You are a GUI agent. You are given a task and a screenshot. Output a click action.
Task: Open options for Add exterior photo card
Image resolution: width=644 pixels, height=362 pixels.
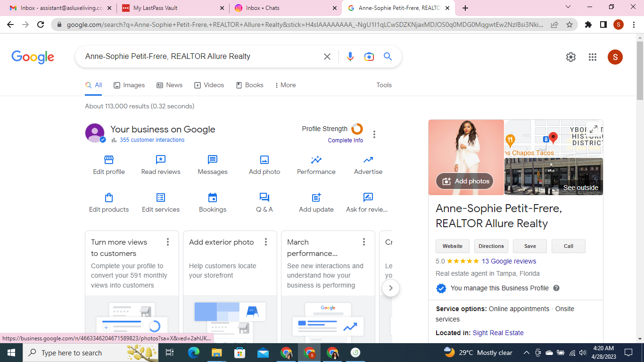pos(266,242)
